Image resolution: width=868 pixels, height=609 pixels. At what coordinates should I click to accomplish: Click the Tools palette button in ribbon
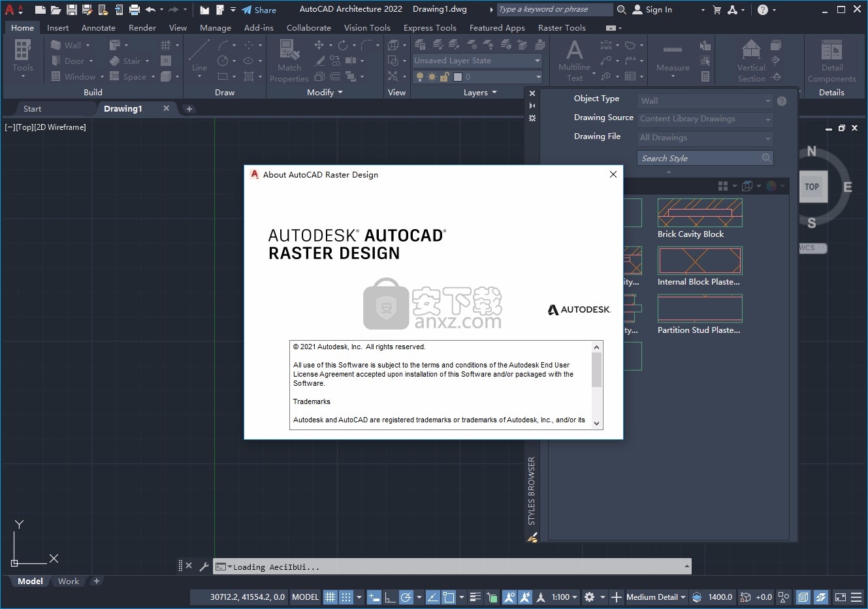click(x=23, y=57)
